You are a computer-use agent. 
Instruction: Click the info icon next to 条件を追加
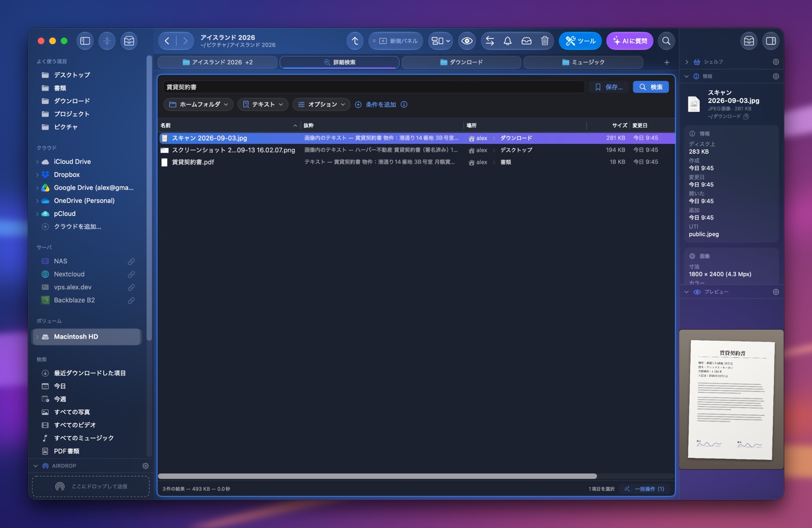coord(404,105)
